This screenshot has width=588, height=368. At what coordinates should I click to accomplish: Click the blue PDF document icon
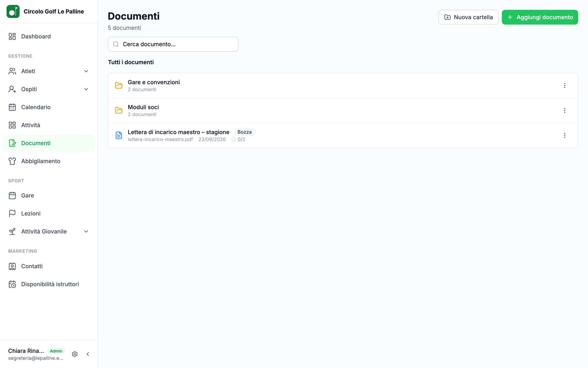[119, 135]
